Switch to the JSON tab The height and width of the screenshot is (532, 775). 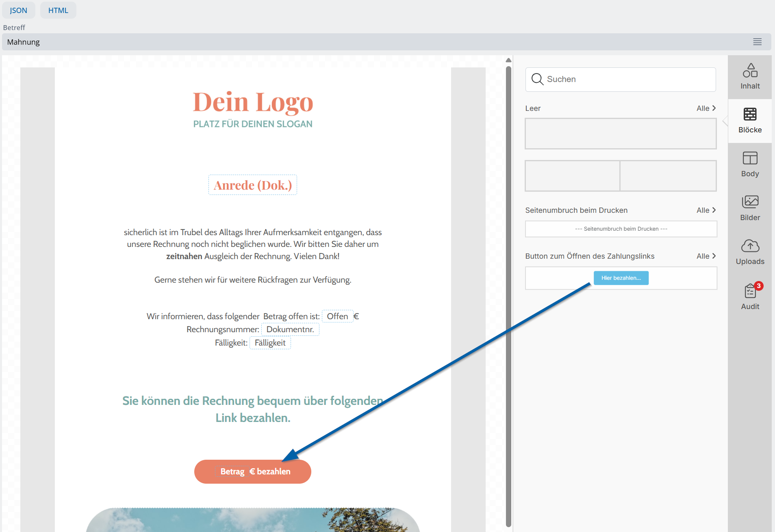tap(19, 10)
